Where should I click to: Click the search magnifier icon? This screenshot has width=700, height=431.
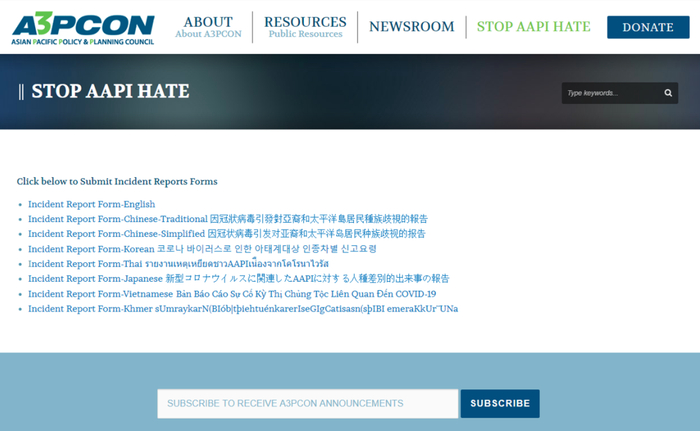tap(668, 93)
